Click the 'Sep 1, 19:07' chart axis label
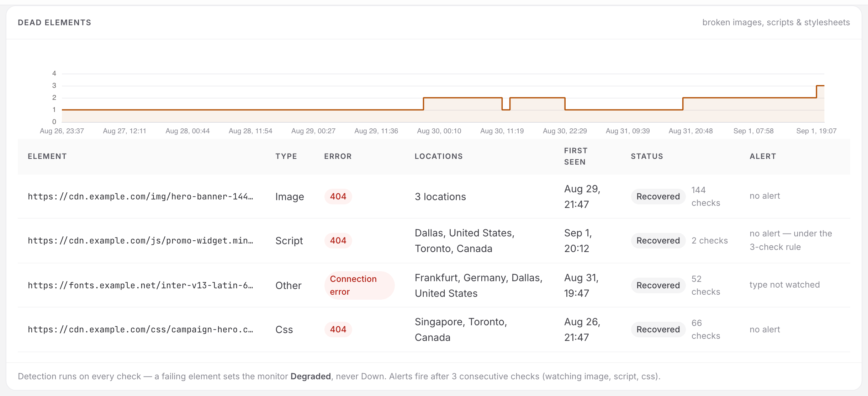Screen dimensions: 868x396 (x=816, y=131)
